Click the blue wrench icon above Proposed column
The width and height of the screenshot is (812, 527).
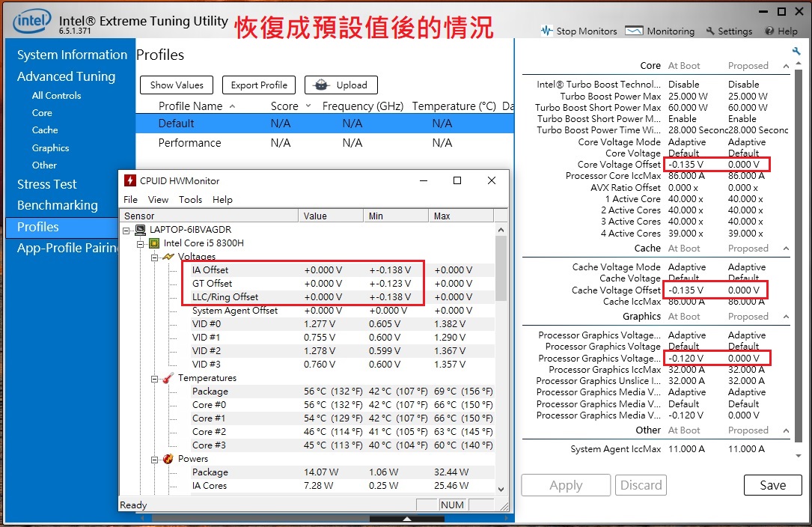point(796,49)
